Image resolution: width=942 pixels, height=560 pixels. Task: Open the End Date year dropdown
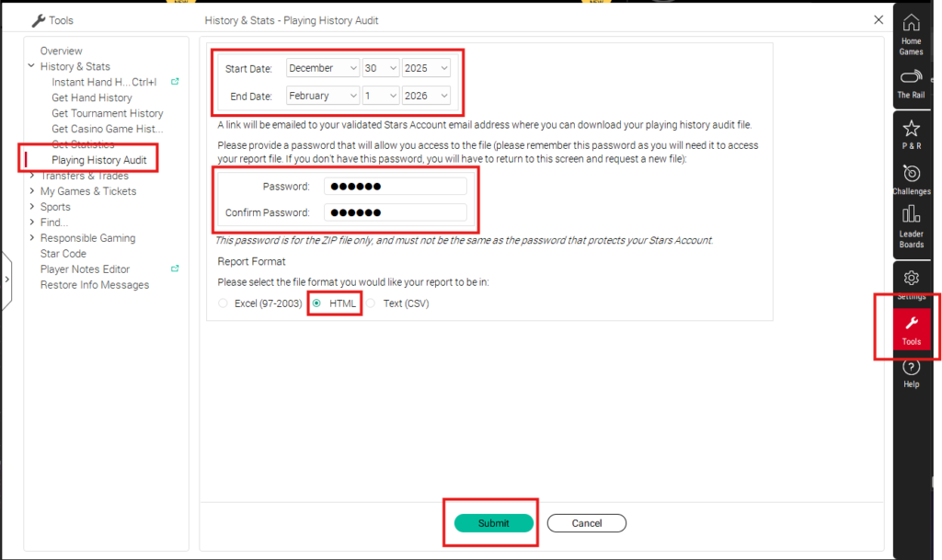[426, 96]
